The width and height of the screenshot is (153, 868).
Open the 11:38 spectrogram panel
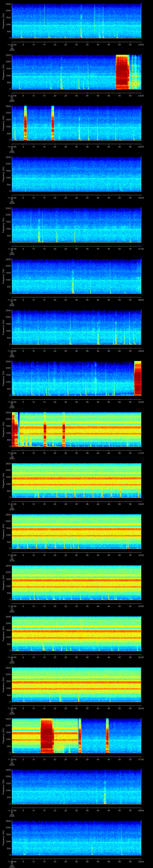76,838
